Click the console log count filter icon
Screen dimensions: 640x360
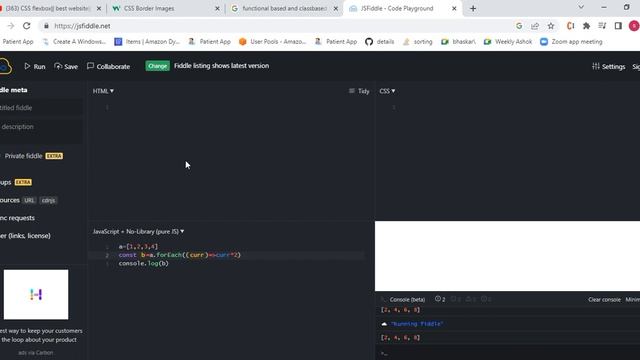(440, 299)
